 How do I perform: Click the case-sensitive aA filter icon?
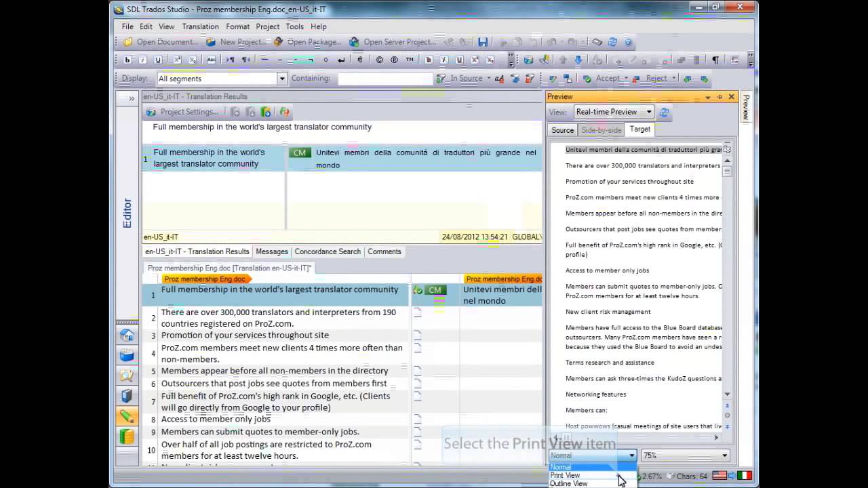click(x=500, y=79)
